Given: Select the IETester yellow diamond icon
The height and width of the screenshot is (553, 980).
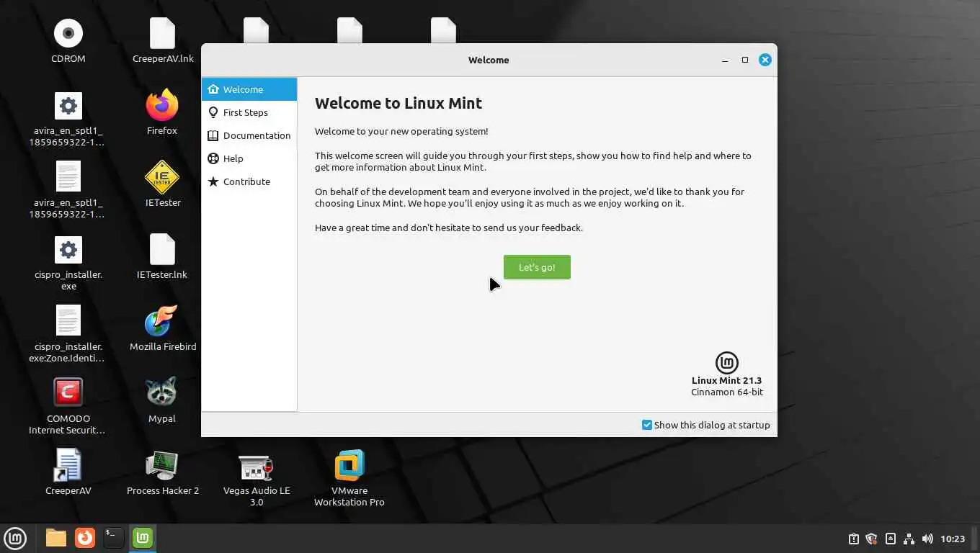Looking at the screenshot, I should point(162,177).
